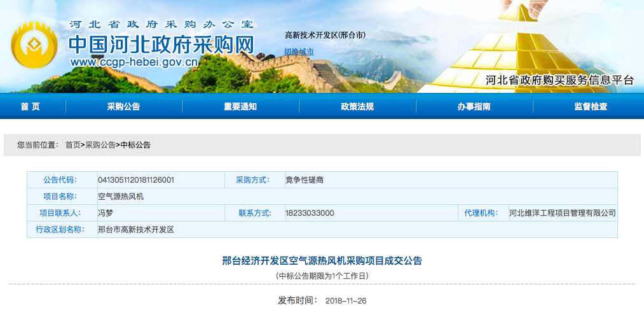644x315 pixels.
Task: Click 采购公告 in the breadcrumb trail
Action: 100,145
